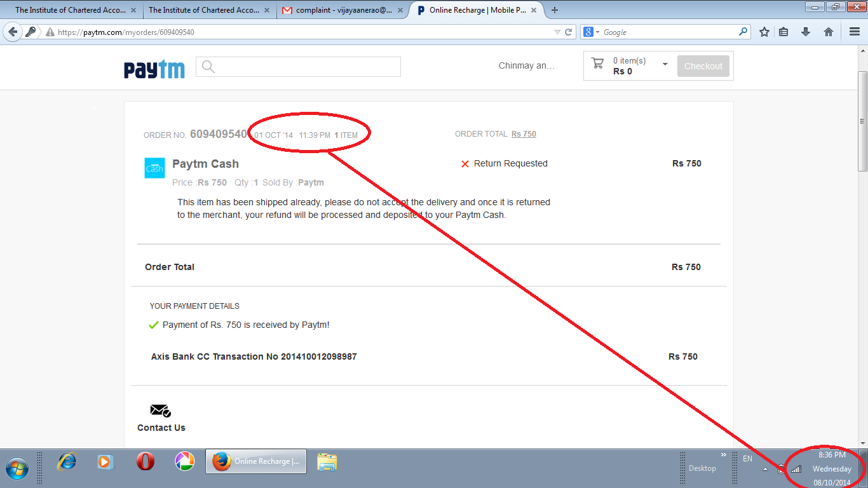Go to the Firefox home page icon
The image size is (868, 488).
(829, 32)
